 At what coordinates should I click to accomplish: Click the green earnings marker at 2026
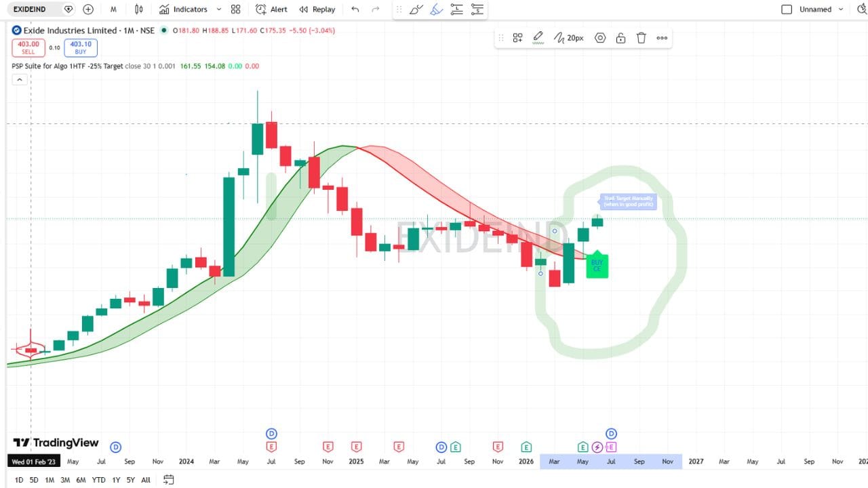(x=526, y=447)
